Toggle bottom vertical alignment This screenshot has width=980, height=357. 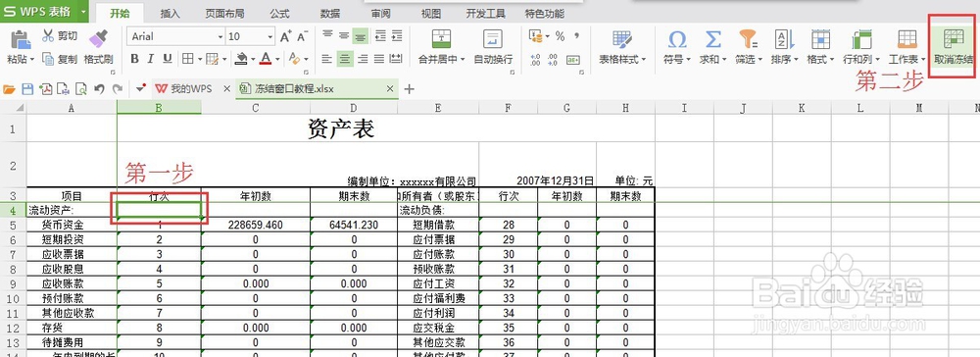click(x=361, y=36)
